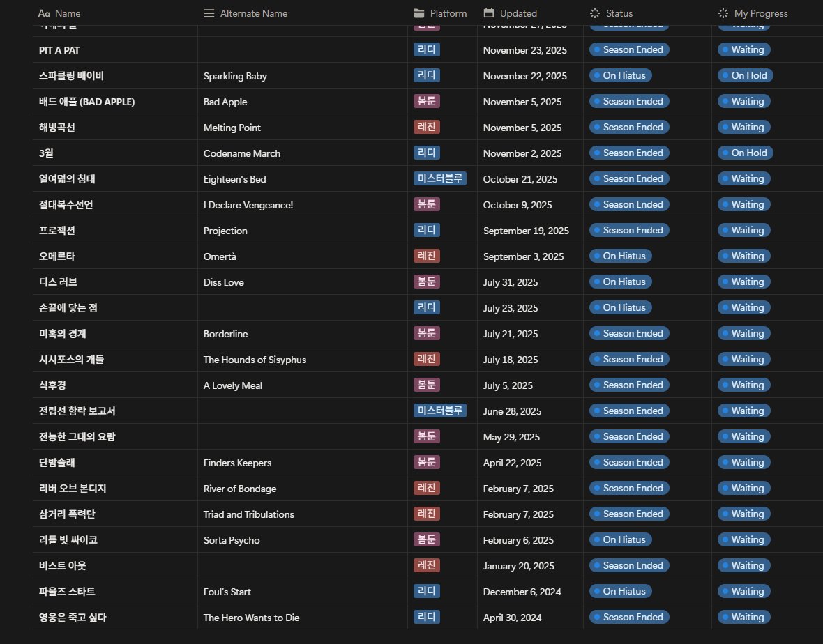Edit the November 23, 2025 date
823x644 pixels.
pyautogui.click(x=525, y=50)
